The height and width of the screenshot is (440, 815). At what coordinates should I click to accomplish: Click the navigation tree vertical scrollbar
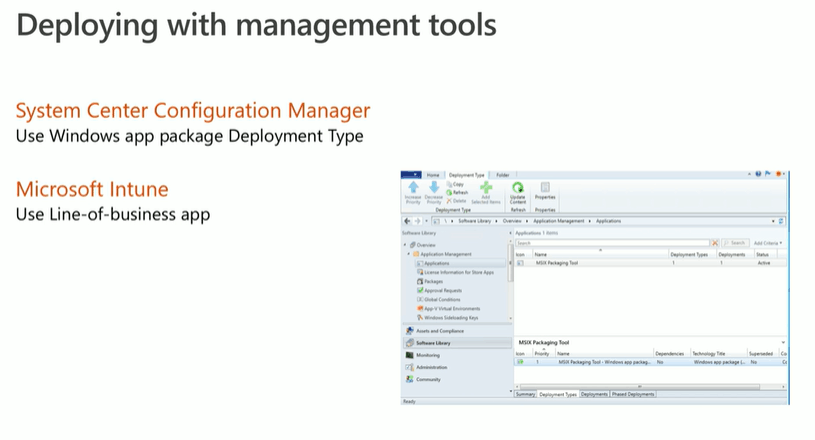511,263
